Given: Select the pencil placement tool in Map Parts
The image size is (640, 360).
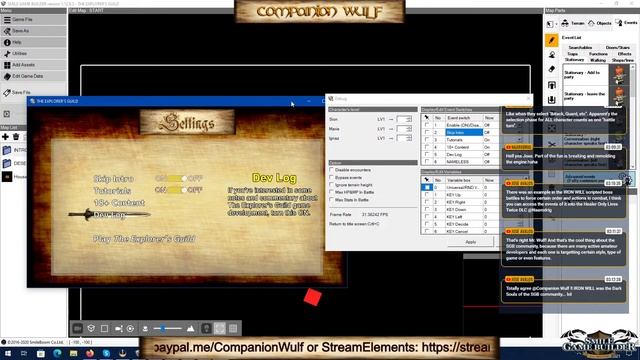Looking at the screenshot, I should [552, 40].
